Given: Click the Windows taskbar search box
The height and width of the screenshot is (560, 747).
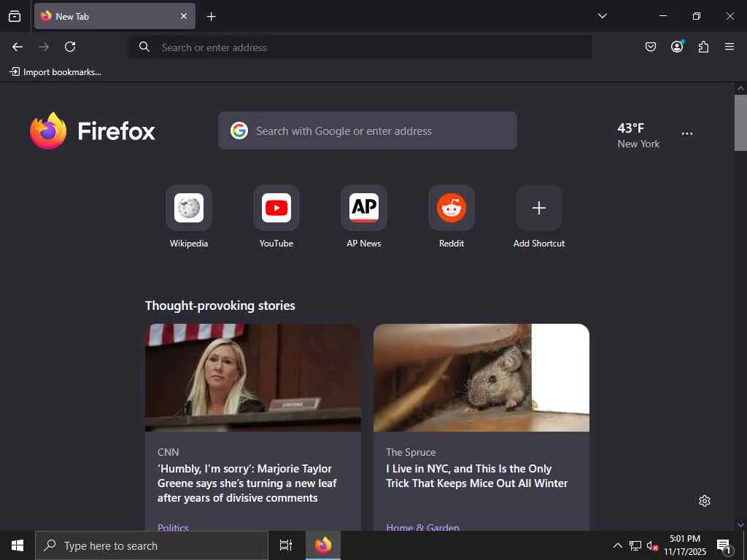Looking at the screenshot, I should (x=152, y=545).
